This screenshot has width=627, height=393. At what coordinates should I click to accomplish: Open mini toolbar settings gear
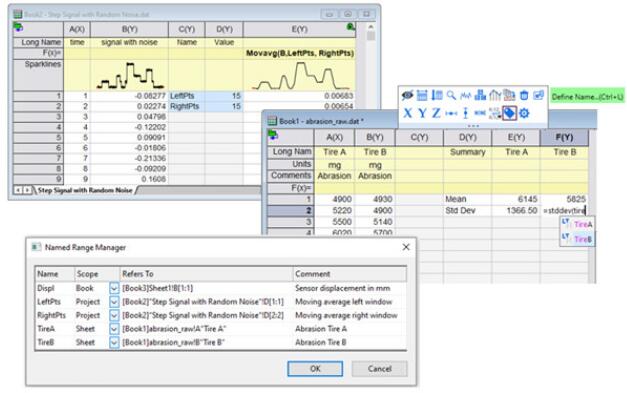click(x=524, y=113)
